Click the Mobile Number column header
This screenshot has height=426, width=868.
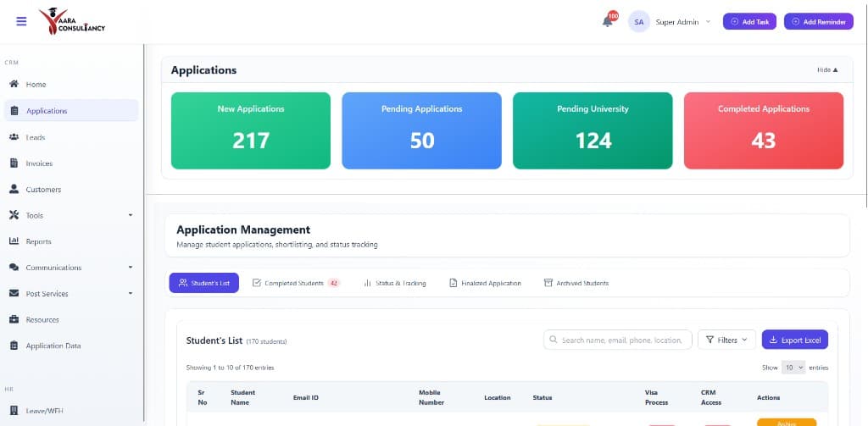pyautogui.click(x=431, y=397)
